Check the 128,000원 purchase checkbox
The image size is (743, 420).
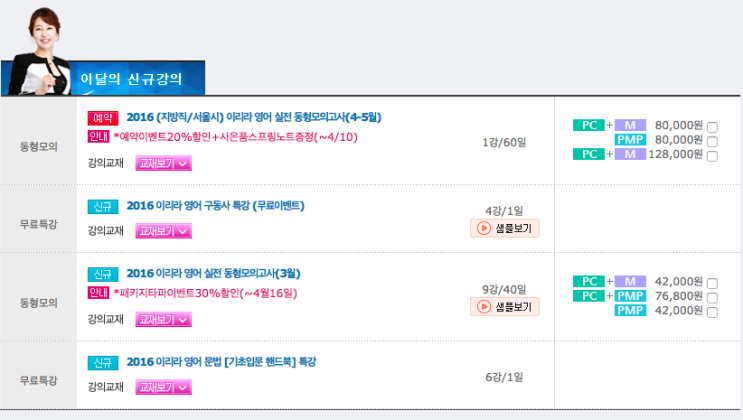[712, 155]
